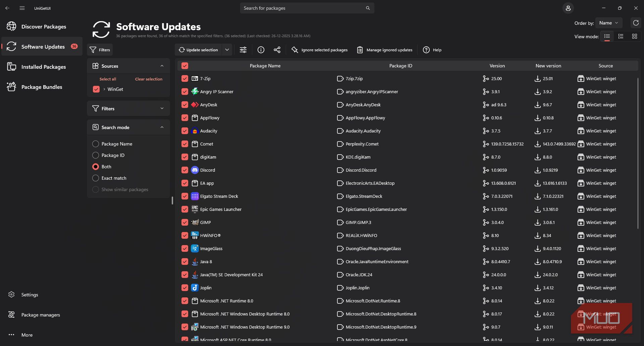
Task: Select the Package Name search mode
Action: (x=96, y=144)
